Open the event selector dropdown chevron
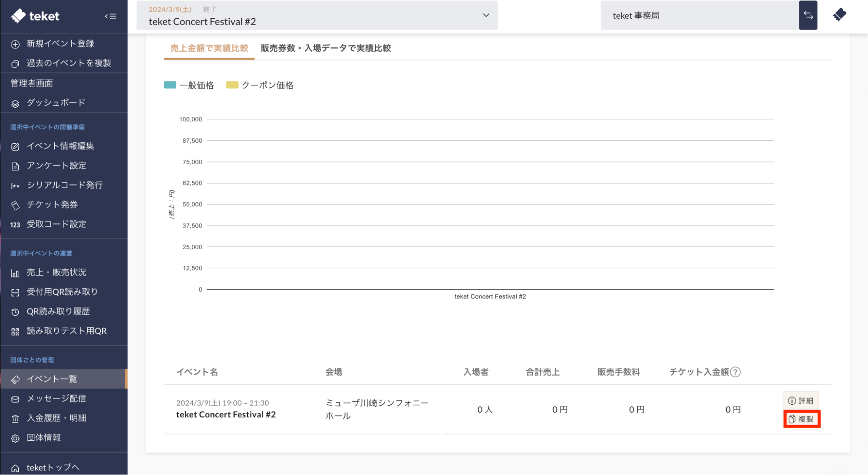Viewport: 868px width, 475px height. tap(486, 15)
